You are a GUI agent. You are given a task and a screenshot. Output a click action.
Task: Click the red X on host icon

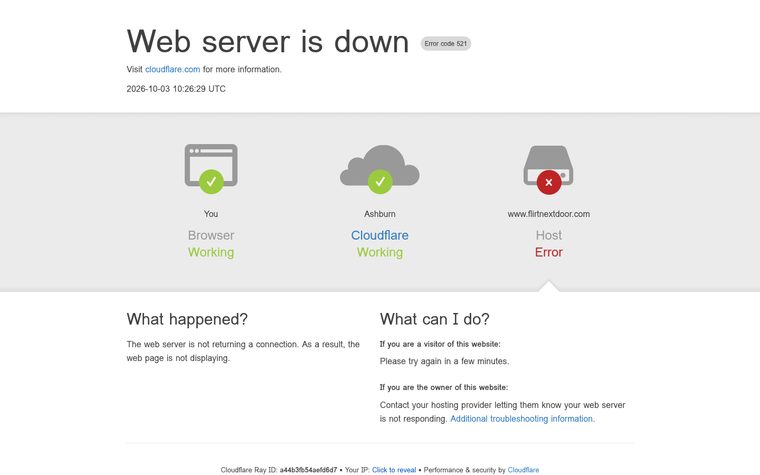tap(549, 182)
